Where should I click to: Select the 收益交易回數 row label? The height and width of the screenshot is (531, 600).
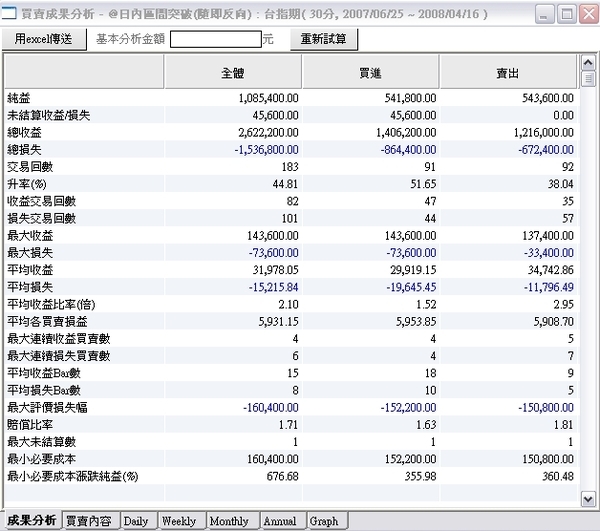pyautogui.click(x=41, y=201)
